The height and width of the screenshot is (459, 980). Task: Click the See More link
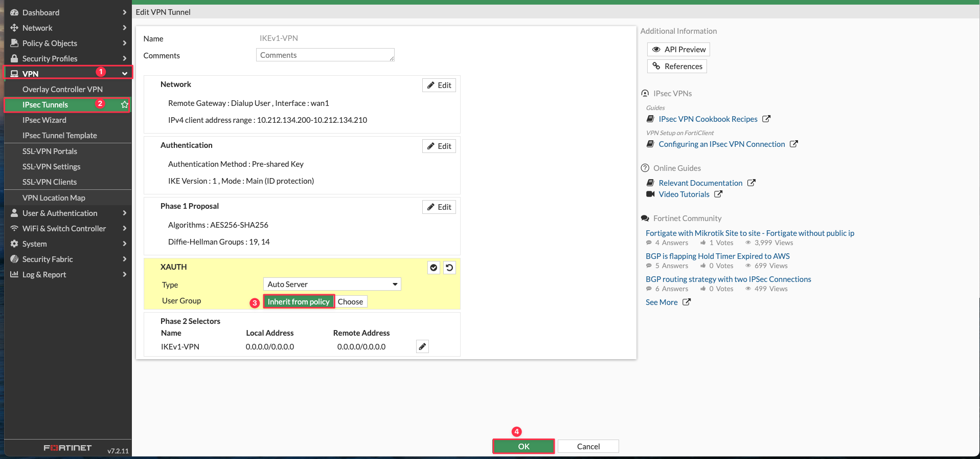[x=662, y=302]
